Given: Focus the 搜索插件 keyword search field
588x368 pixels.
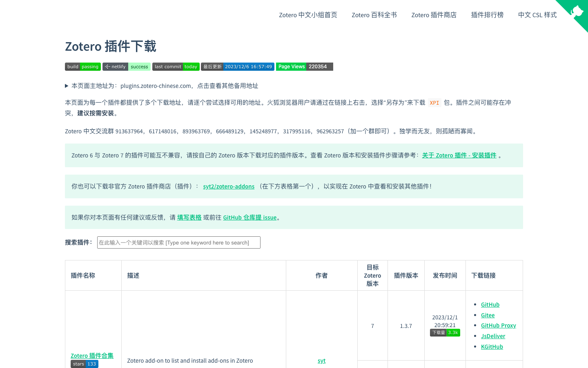Looking at the screenshot, I should [x=179, y=242].
